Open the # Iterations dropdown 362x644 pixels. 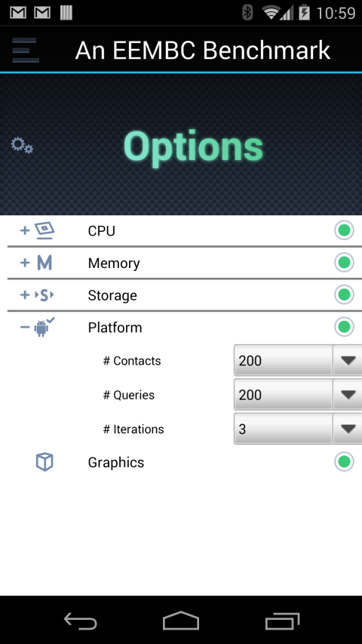[298, 429]
